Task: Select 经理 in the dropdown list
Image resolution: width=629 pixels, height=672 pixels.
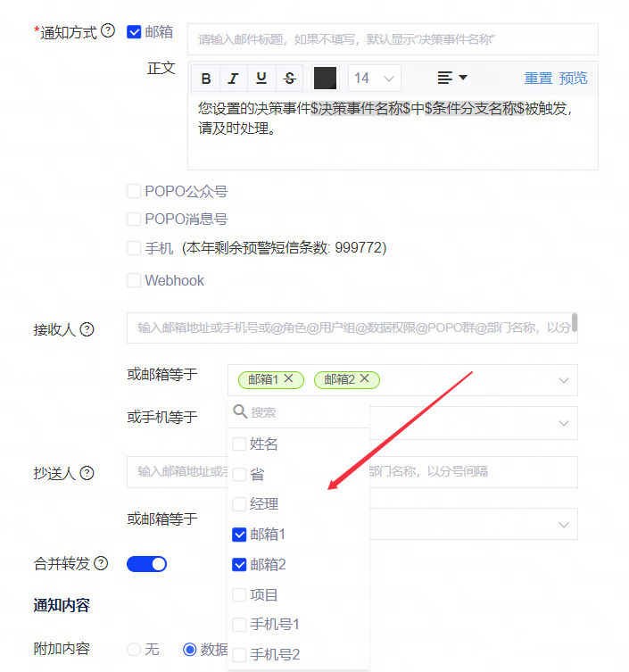Action: (239, 504)
